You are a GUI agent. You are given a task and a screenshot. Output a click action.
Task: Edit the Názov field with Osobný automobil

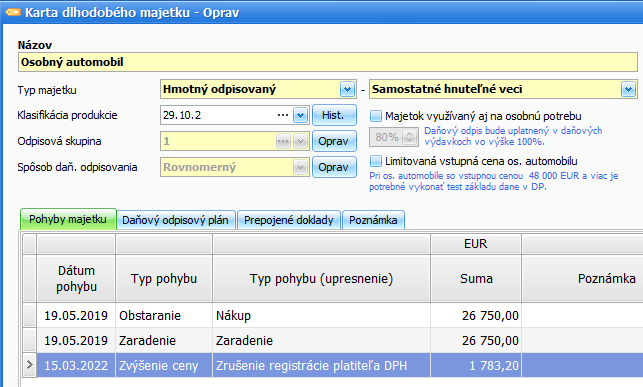pos(328,62)
